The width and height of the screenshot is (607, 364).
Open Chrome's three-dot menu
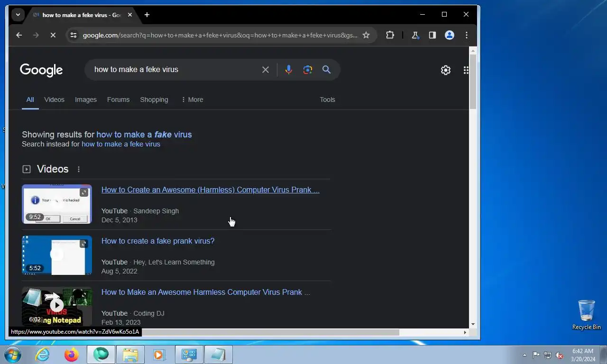(x=467, y=35)
